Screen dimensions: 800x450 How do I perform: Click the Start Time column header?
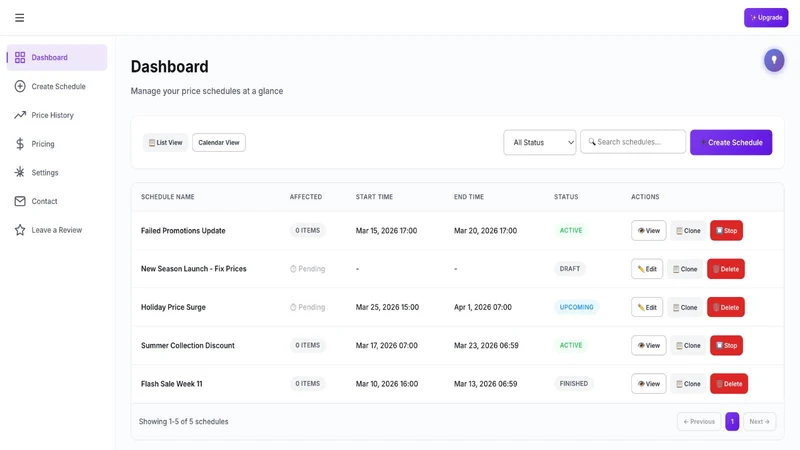click(374, 196)
